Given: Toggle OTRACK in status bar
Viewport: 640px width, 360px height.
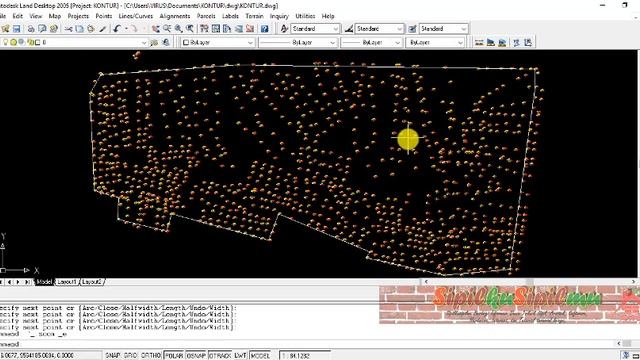Looking at the screenshot, I should pyautogui.click(x=220, y=356).
